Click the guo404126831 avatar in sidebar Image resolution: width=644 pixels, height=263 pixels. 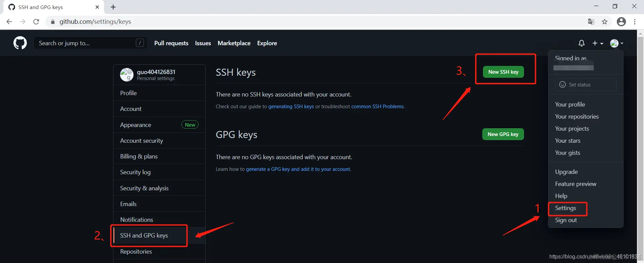pyautogui.click(x=127, y=75)
